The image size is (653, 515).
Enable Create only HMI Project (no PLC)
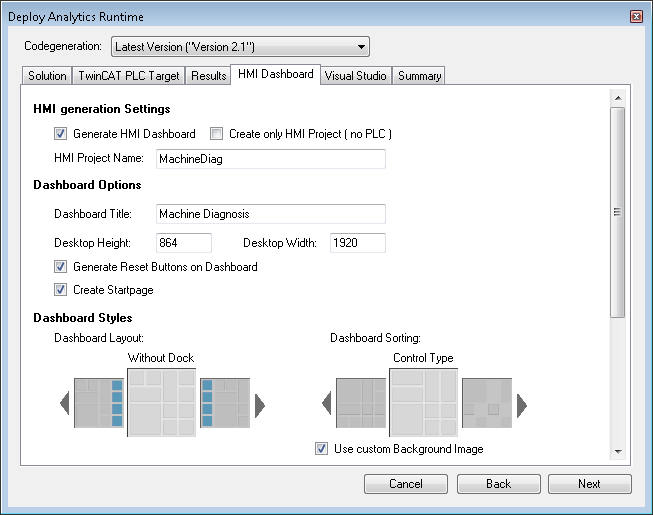216,134
